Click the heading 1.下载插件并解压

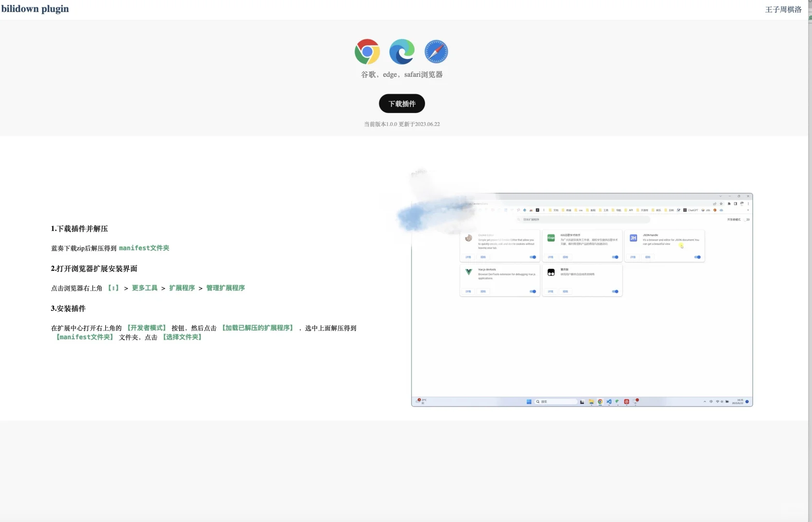[x=80, y=229]
